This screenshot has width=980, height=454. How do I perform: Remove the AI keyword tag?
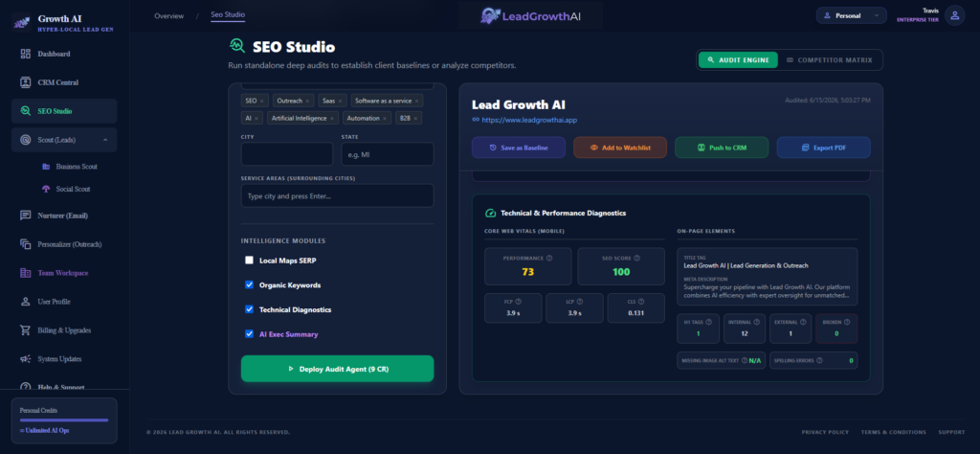pos(256,118)
